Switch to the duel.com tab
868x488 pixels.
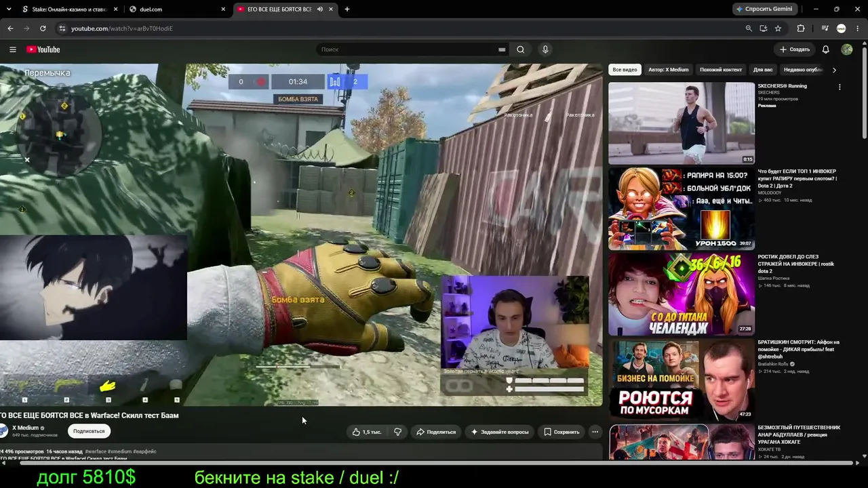tap(178, 9)
